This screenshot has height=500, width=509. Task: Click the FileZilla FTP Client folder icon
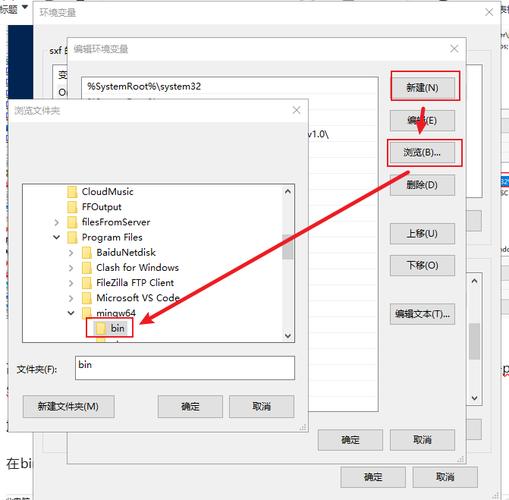[87, 283]
